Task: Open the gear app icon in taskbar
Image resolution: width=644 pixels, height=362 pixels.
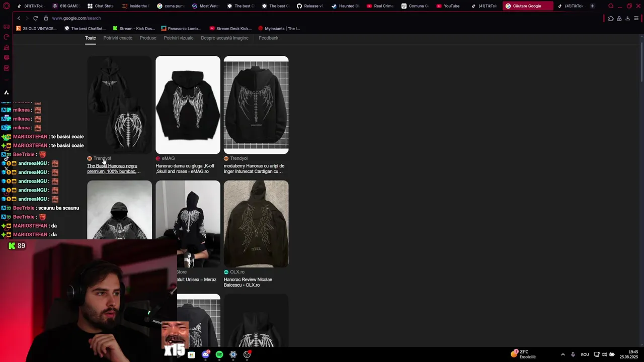Action: coord(233,354)
